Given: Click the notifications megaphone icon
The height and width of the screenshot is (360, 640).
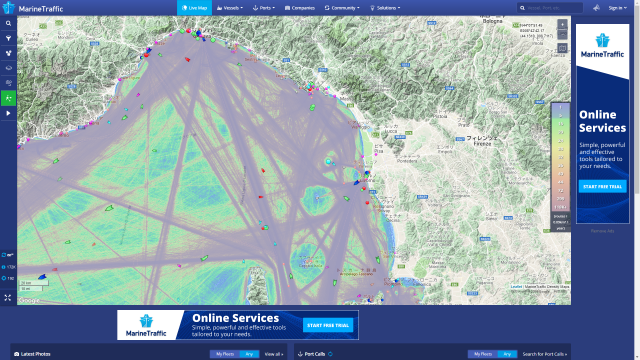Looking at the screenshot, I should pos(596,8).
